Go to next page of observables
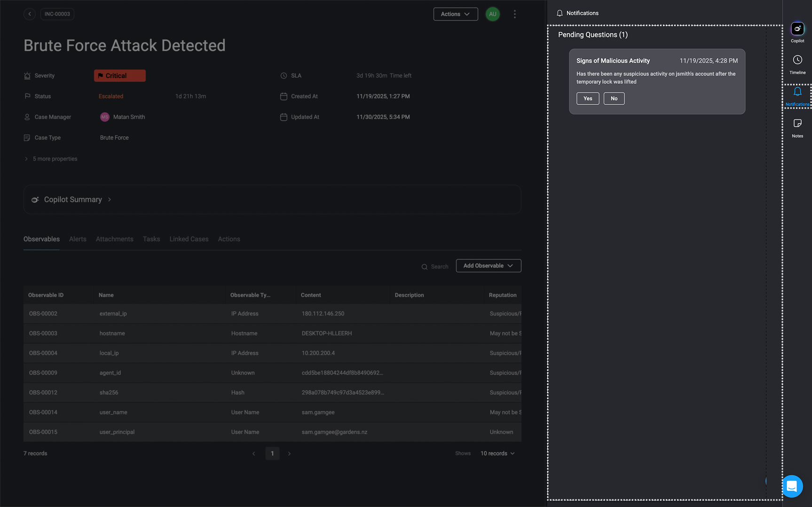This screenshot has width=812, height=507. tap(289, 453)
